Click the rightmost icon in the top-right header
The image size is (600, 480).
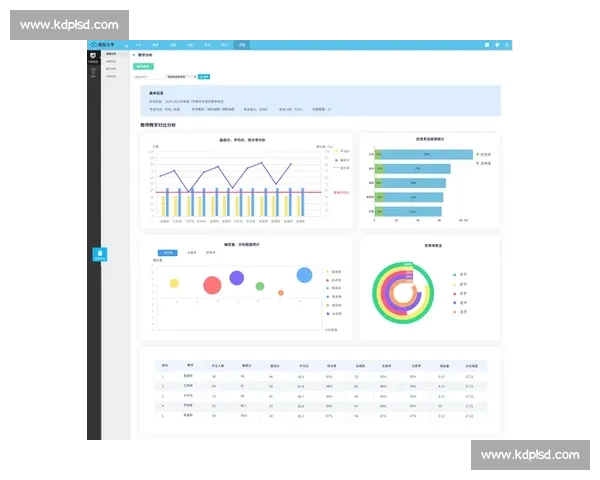coord(508,45)
